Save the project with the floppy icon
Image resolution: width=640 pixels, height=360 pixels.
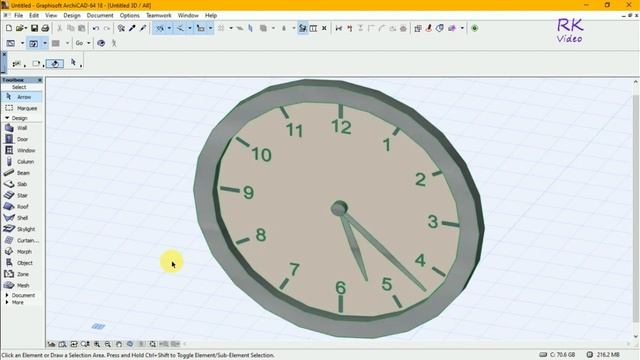coord(34,28)
